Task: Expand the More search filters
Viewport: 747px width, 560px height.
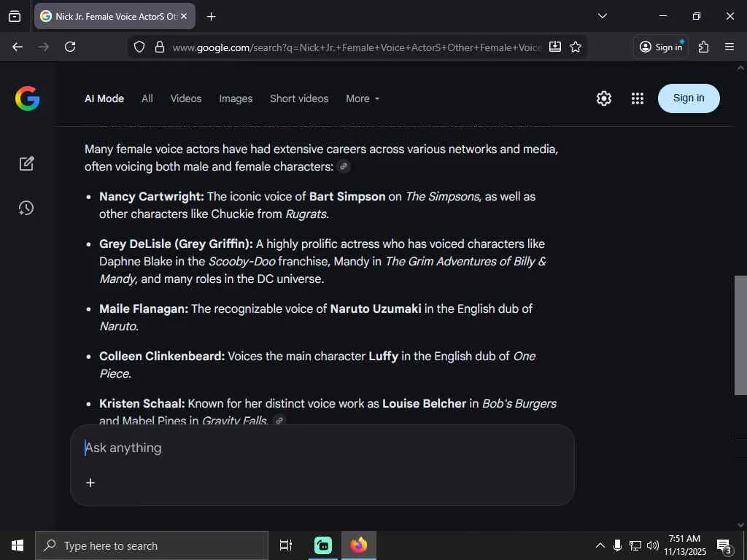Action: coord(363,98)
